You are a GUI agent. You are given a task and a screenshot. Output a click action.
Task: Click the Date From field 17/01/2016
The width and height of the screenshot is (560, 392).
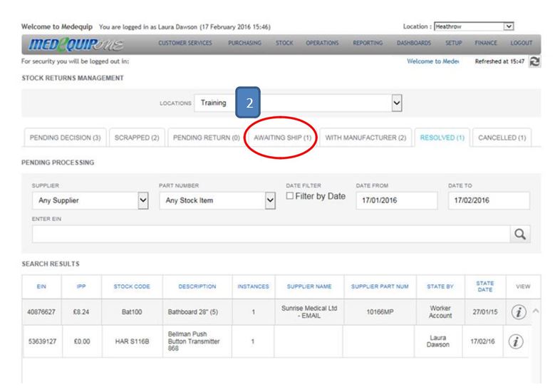[x=396, y=200]
